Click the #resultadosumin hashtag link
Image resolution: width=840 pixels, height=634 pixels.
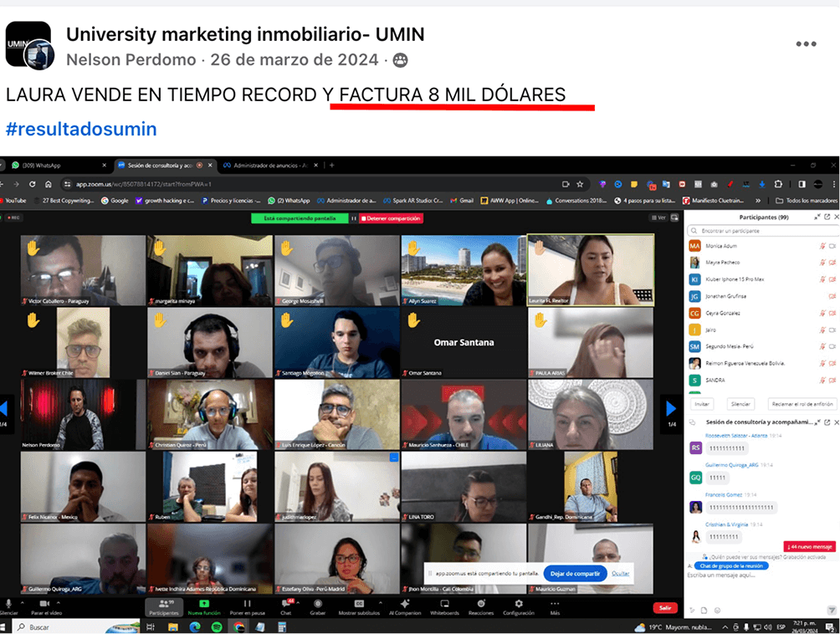[81, 129]
